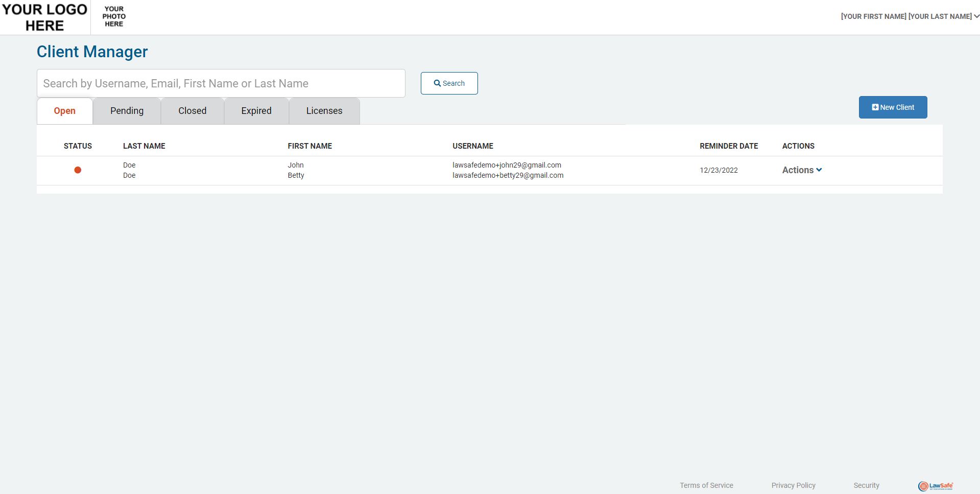980x494 pixels.
Task: View the Expired clients tab
Action: pos(256,110)
